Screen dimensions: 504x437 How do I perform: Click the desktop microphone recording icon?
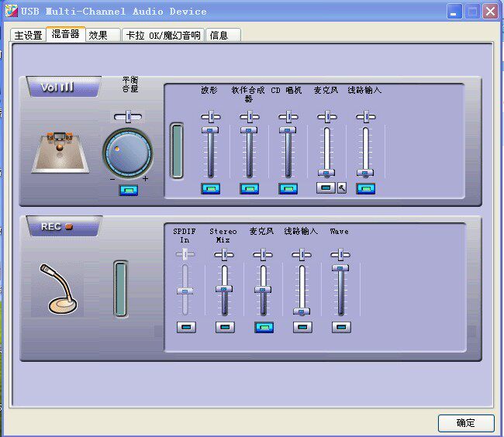58,289
